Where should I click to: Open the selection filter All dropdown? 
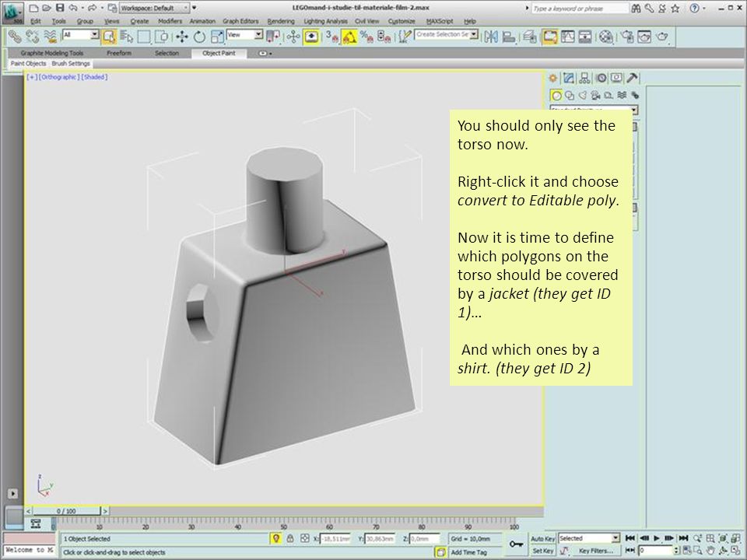pos(80,35)
